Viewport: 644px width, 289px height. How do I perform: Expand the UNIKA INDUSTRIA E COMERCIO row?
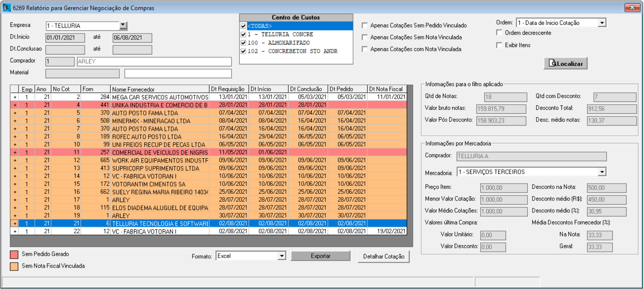[15, 105]
